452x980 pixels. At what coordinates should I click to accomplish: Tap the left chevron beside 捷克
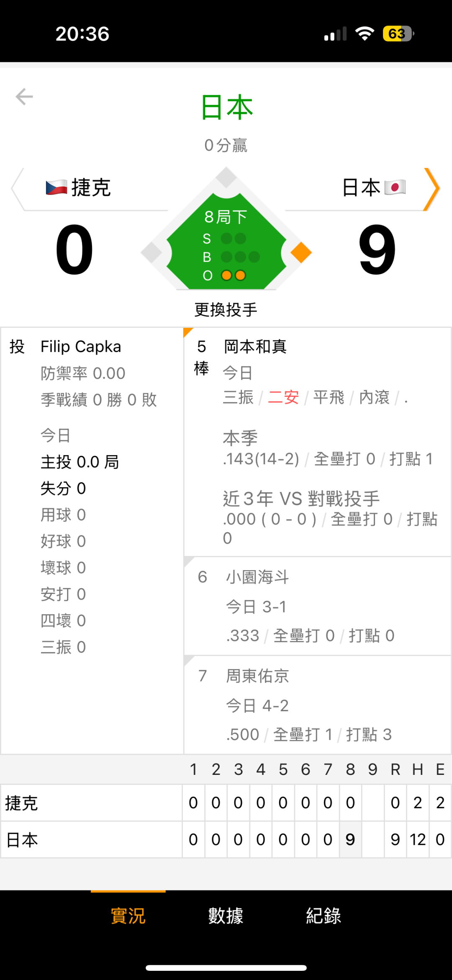(x=17, y=189)
